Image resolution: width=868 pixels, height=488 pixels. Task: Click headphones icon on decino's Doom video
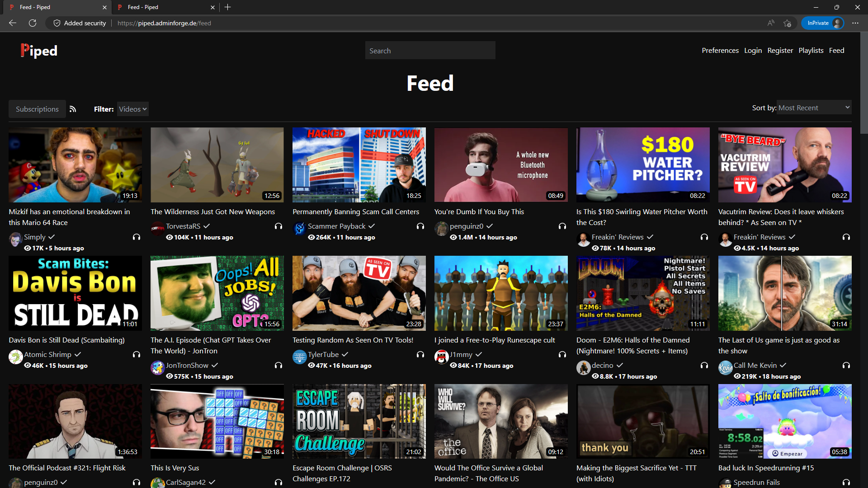tap(704, 366)
